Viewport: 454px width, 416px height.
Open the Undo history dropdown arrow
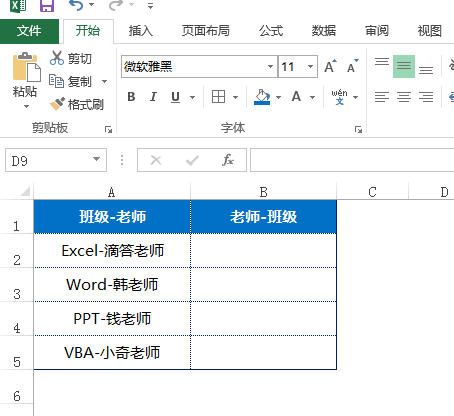click(92, 5)
